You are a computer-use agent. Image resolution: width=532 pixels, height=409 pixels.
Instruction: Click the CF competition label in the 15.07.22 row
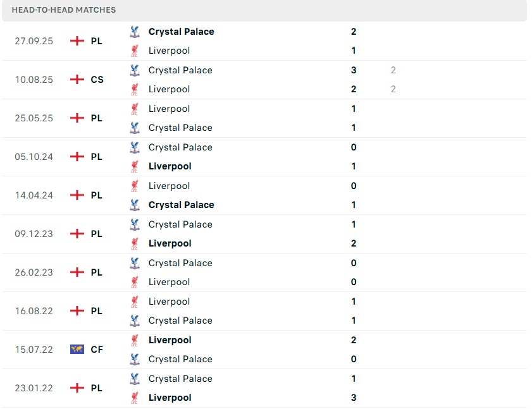[x=96, y=349]
